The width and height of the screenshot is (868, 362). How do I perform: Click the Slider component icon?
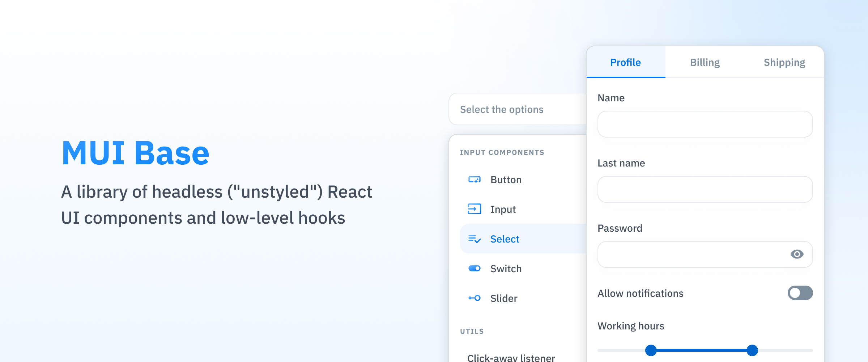474,298
